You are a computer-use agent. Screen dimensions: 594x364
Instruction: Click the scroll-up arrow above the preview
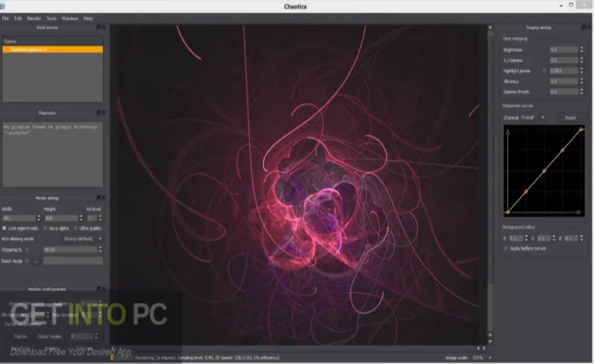click(x=490, y=28)
